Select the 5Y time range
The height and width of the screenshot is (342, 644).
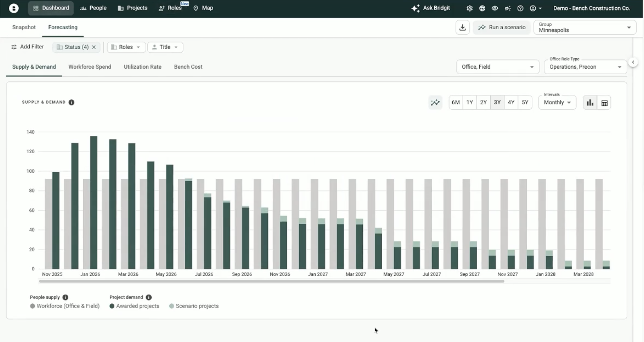[x=525, y=102]
